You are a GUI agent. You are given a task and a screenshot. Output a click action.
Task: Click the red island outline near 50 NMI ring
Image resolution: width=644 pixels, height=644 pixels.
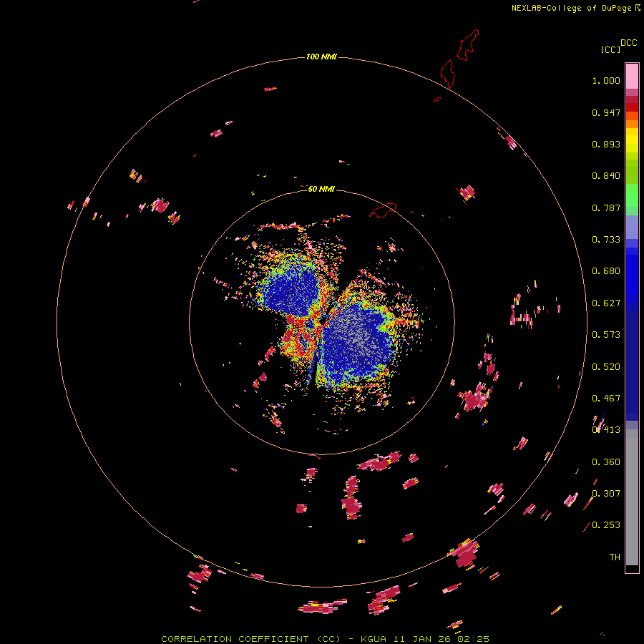[x=383, y=210]
